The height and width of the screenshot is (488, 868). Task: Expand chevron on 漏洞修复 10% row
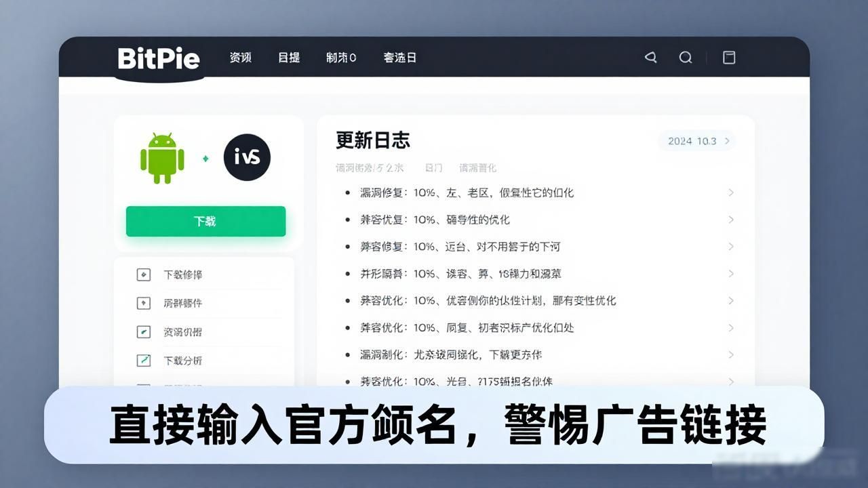pos(731,192)
